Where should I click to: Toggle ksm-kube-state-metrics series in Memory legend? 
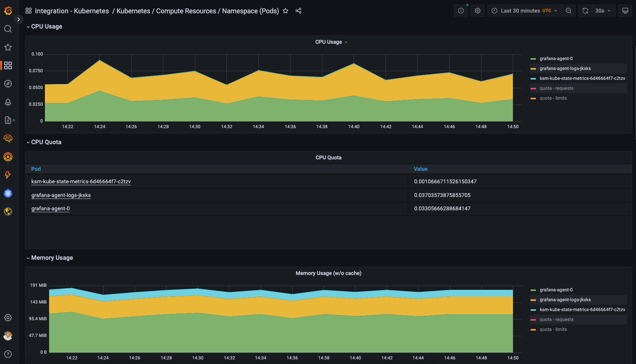coord(582,309)
